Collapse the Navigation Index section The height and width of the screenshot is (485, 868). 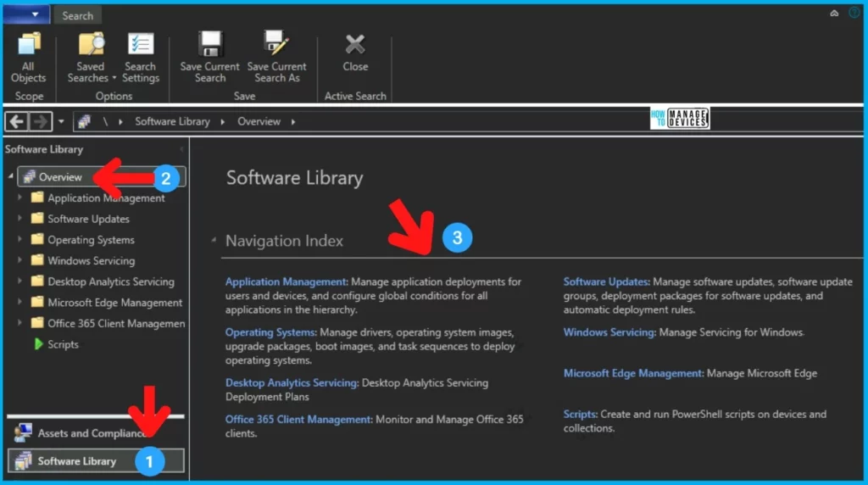coord(214,240)
